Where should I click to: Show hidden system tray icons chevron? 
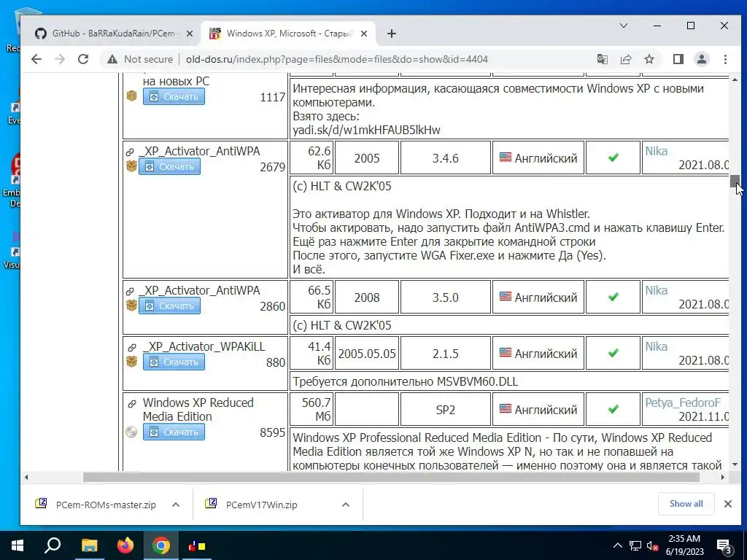617,545
